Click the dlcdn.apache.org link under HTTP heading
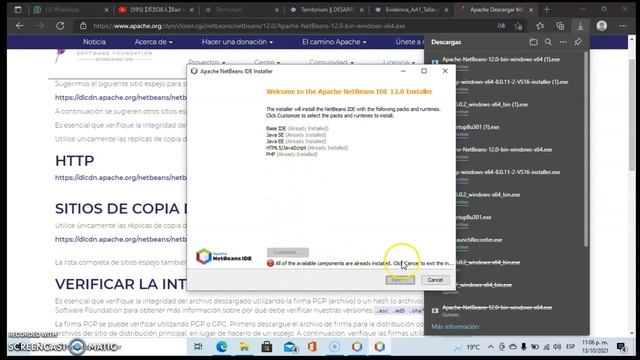640x360 pixels. point(121,178)
